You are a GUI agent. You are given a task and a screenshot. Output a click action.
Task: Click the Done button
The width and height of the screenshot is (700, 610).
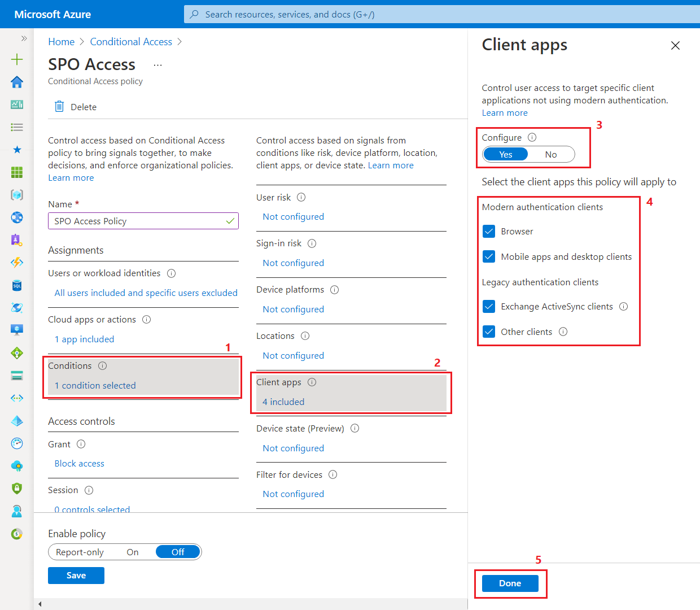(510, 583)
